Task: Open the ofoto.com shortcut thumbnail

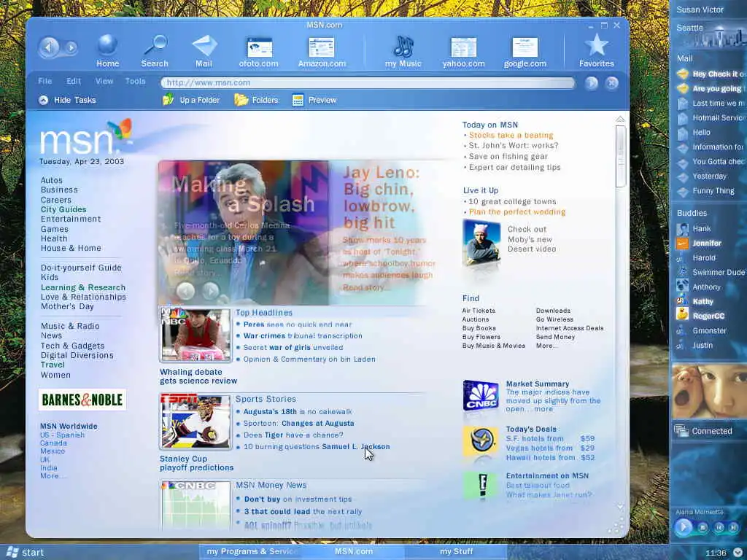Action: [259, 47]
